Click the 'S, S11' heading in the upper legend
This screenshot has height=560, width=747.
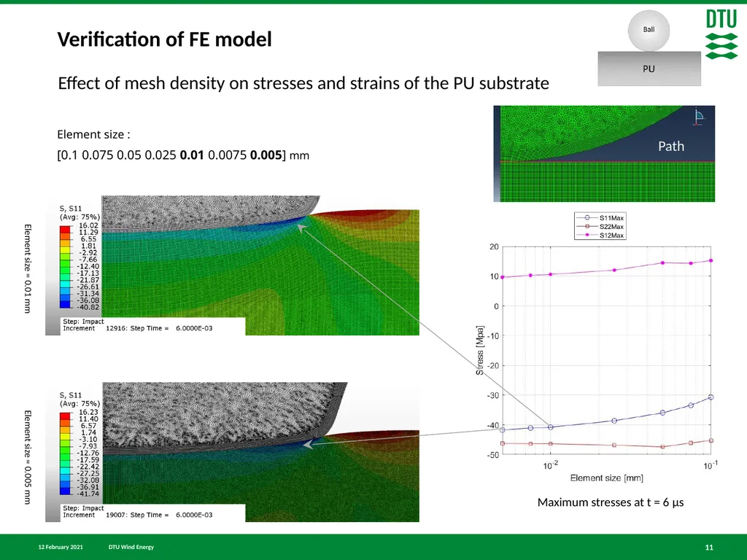click(71, 209)
